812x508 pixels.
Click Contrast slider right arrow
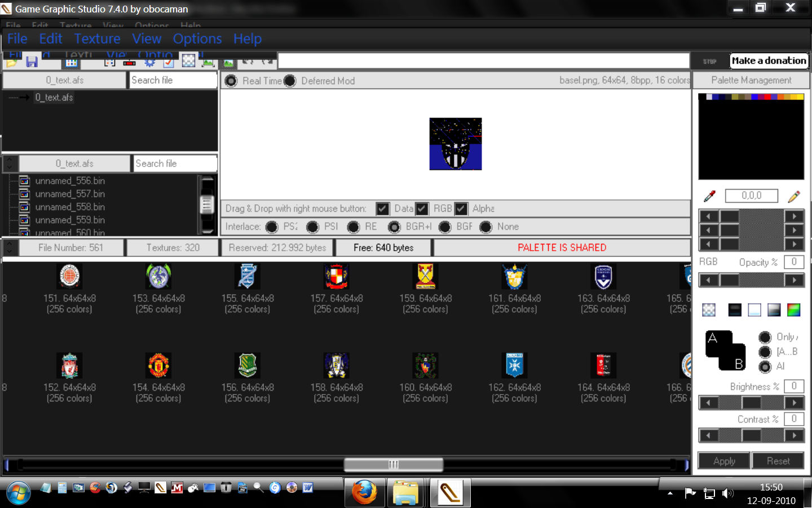pyautogui.click(x=794, y=435)
